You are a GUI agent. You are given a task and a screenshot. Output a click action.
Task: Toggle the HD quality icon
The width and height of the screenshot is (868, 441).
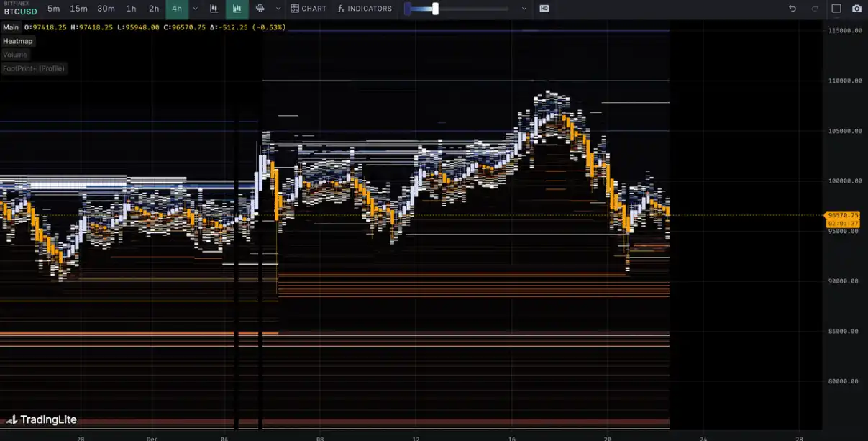544,9
